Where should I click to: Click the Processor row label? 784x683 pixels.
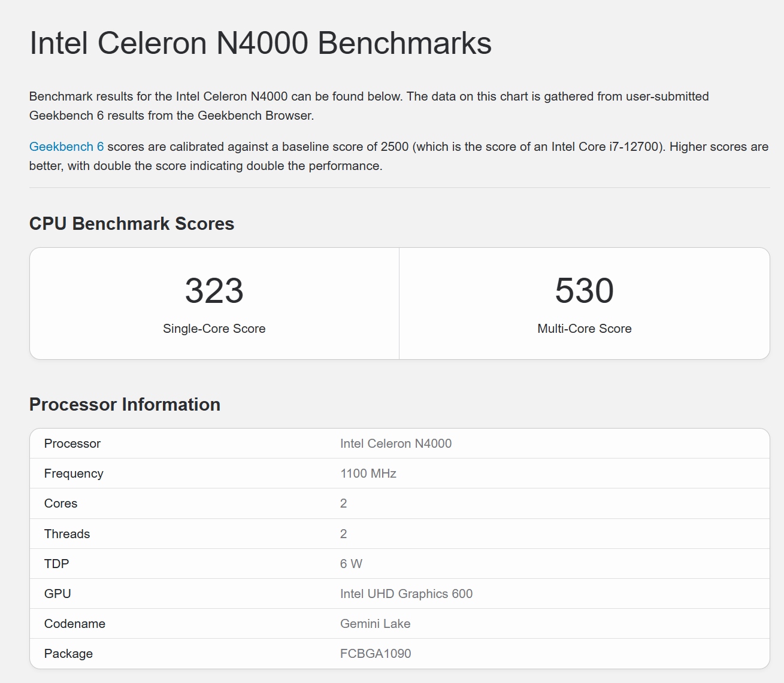[72, 444]
